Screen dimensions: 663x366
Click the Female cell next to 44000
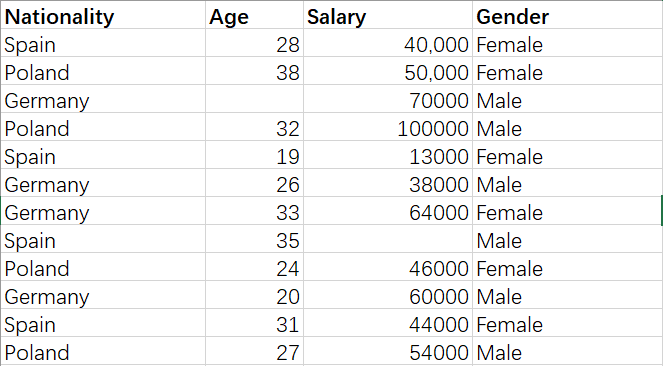[567, 323]
